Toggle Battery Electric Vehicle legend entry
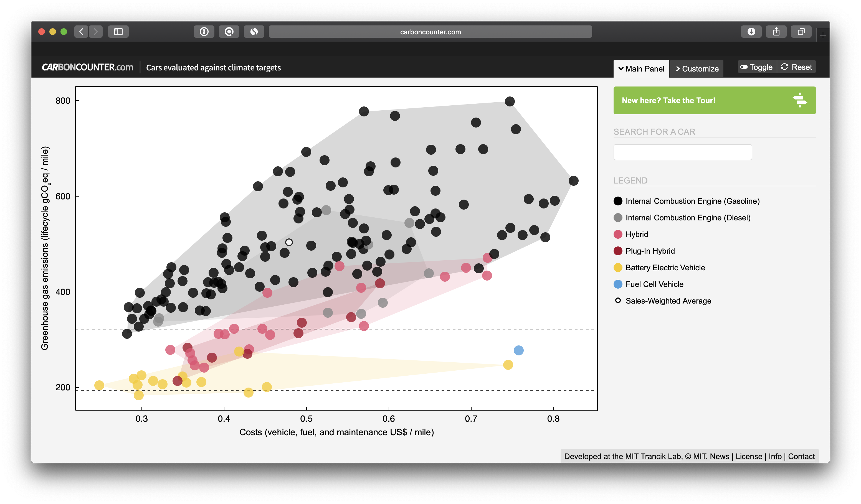 tap(665, 268)
